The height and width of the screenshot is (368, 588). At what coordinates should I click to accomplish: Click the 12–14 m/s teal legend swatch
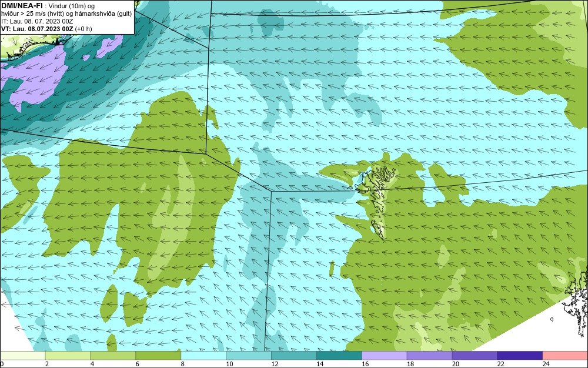[x=293, y=356]
